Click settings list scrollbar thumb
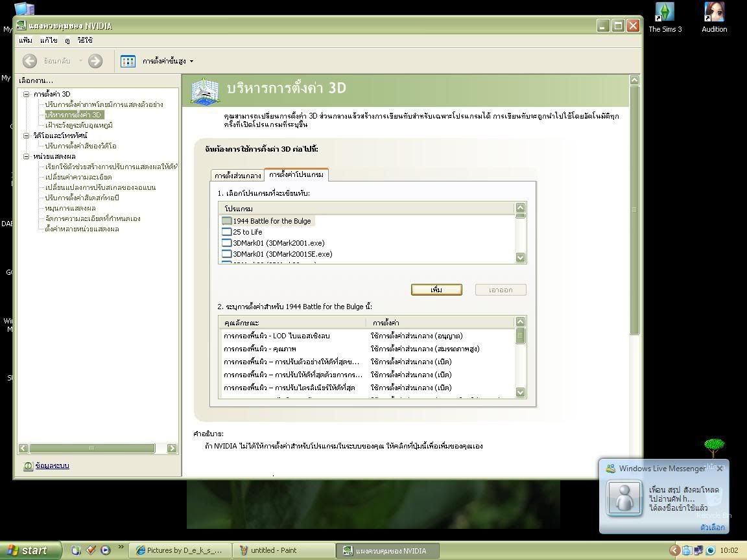The height and width of the screenshot is (560, 747). pyautogui.click(x=520, y=336)
